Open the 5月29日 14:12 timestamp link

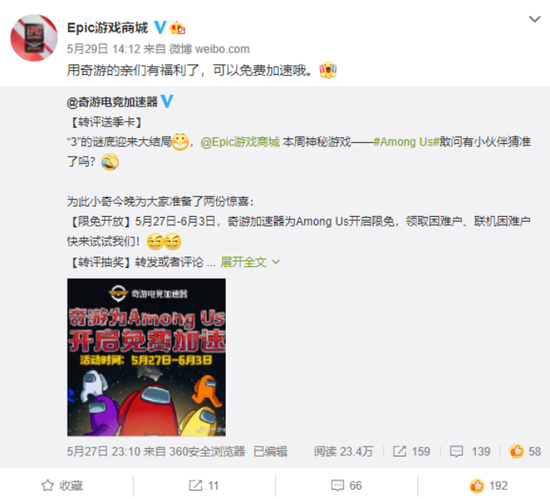point(103,49)
